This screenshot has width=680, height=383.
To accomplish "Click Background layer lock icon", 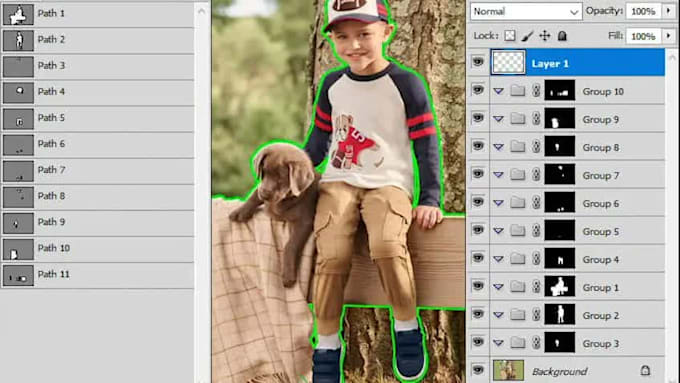I will 645,370.
